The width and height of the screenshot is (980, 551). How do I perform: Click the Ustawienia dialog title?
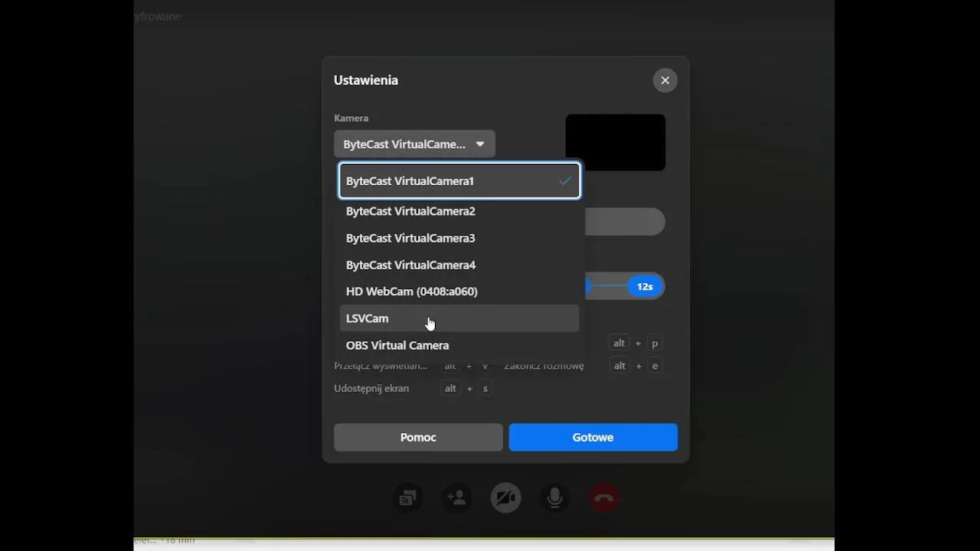click(x=366, y=80)
